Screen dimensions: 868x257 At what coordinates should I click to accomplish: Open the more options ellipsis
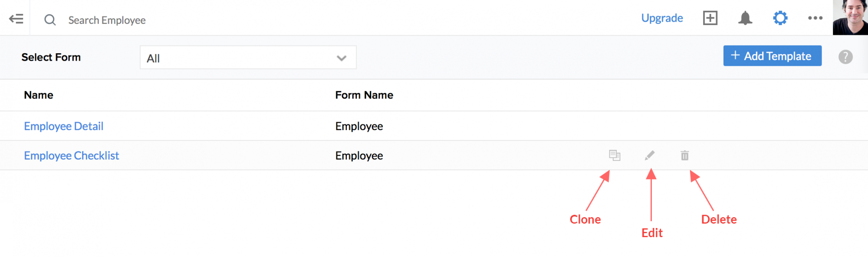coord(815,18)
